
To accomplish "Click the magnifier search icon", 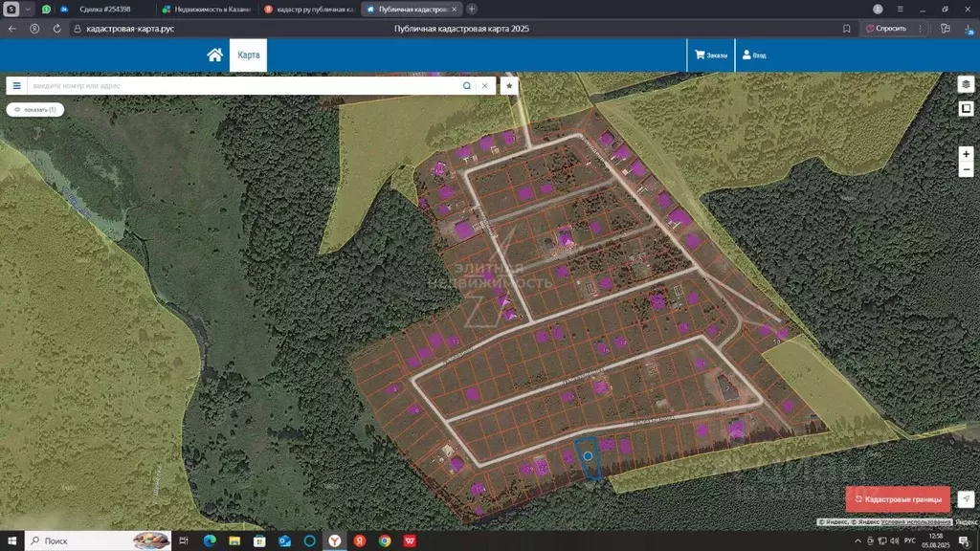I will (467, 85).
